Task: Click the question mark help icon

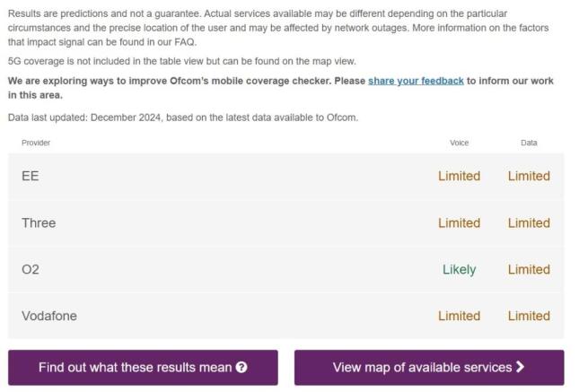Action: (x=241, y=367)
